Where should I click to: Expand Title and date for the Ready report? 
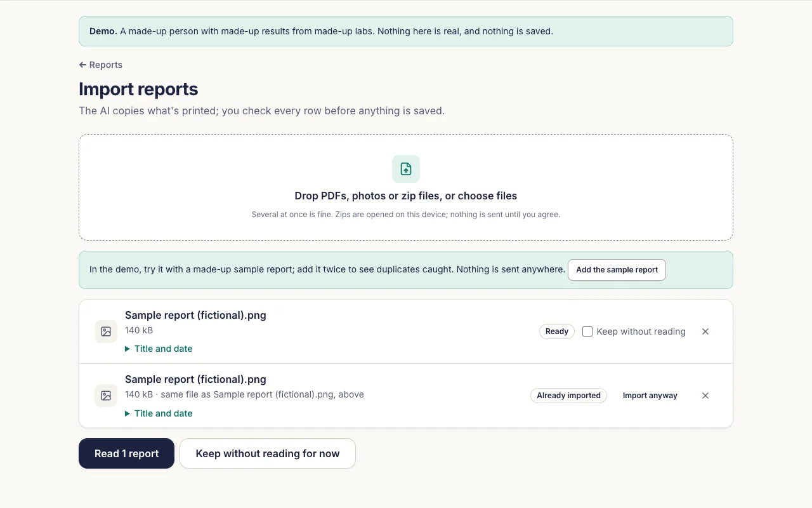click(x=159, y=349)
